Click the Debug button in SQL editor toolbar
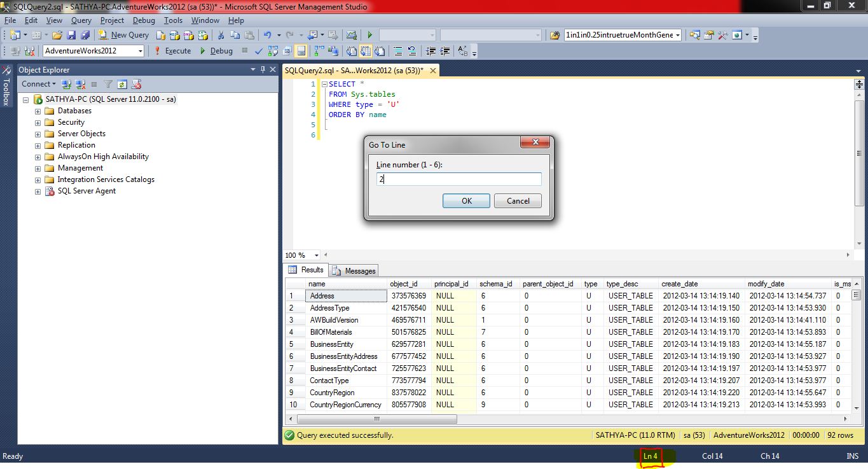The image size is (868, 469). pos(216,51)
